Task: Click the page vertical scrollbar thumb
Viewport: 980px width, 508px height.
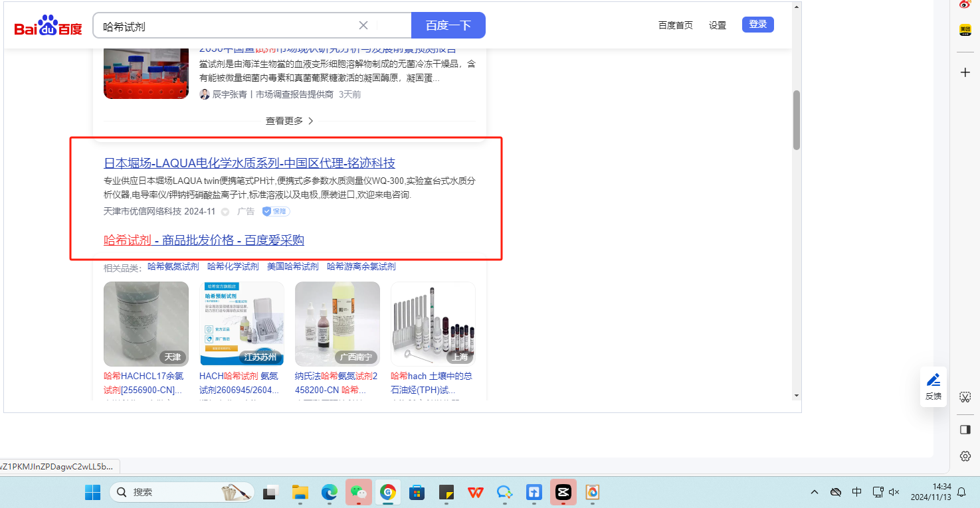Action: pyautogui.click(x=797, y=120)
